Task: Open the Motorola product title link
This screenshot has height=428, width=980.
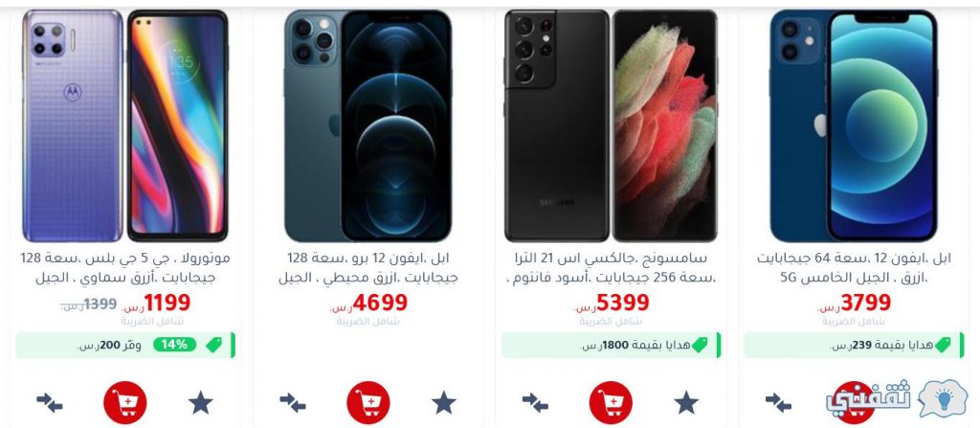Action: pos(125,267)
